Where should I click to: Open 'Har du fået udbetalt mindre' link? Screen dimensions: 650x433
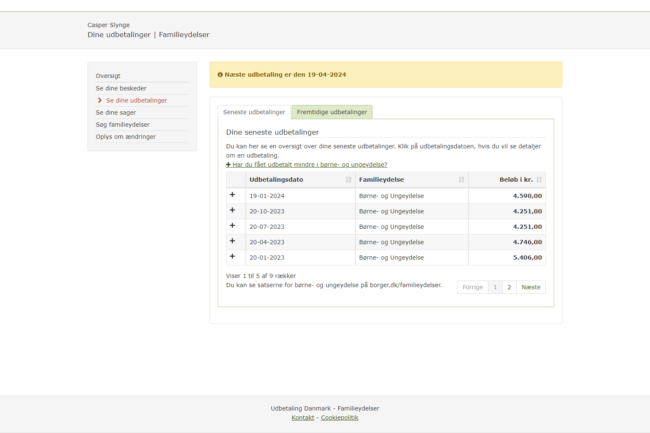point(309,164)
